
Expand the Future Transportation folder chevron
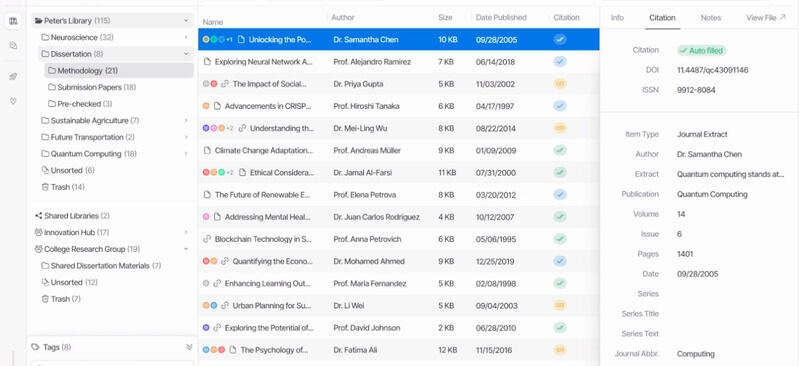coord(186,137)
